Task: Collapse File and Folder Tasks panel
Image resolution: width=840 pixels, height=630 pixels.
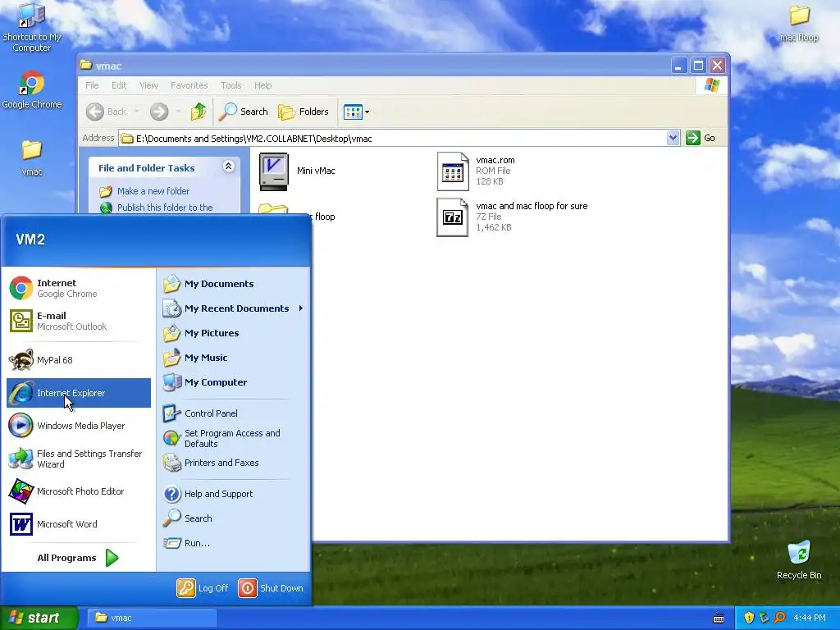Action: [228, 166]
